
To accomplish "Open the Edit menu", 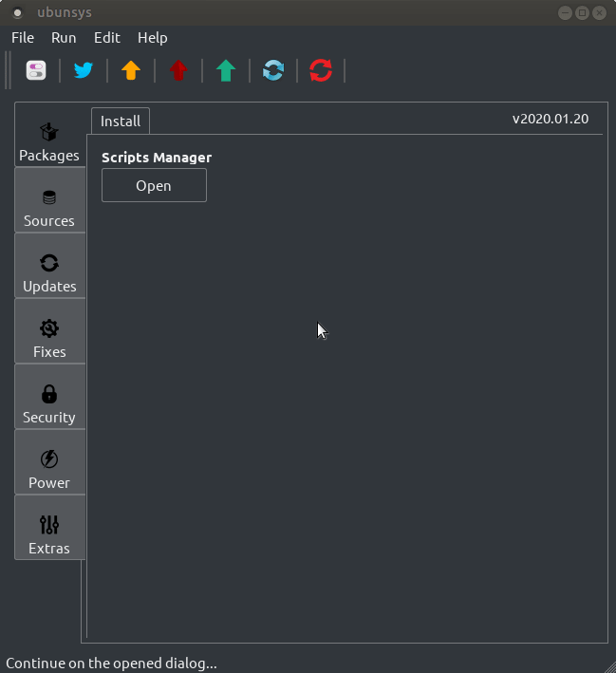I will click(x=107, y=38).
